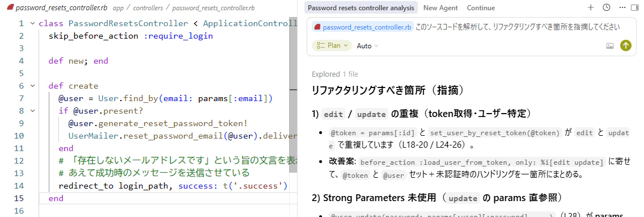Open the Plan mode dropdown

pos(332,45)
